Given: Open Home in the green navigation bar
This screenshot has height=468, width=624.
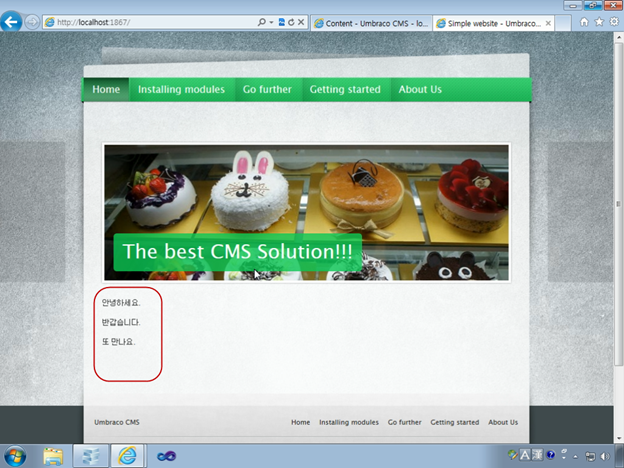Looking at the screenshot, I should (106, 90).
